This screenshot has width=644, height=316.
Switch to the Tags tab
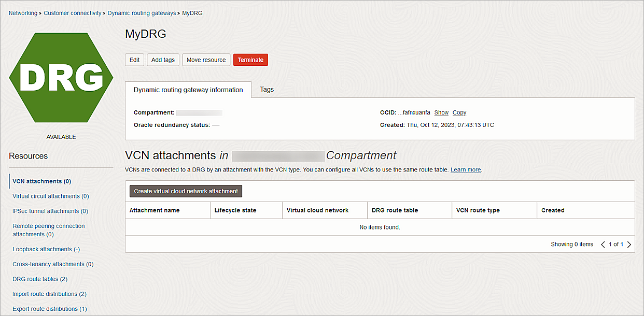pos(267,89)
